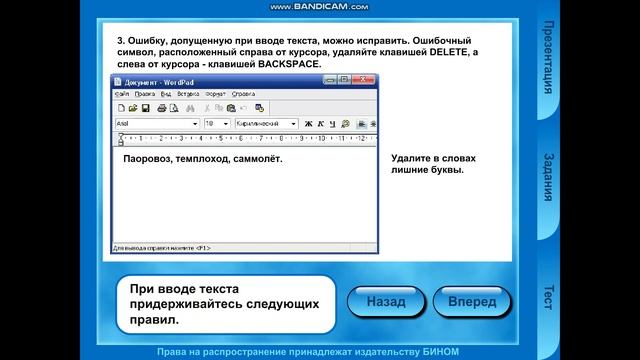The image size is (640, 360).
Task: Click the instruction 'Удалите в словах лишние буквы'
Action: tap(433, 164)
